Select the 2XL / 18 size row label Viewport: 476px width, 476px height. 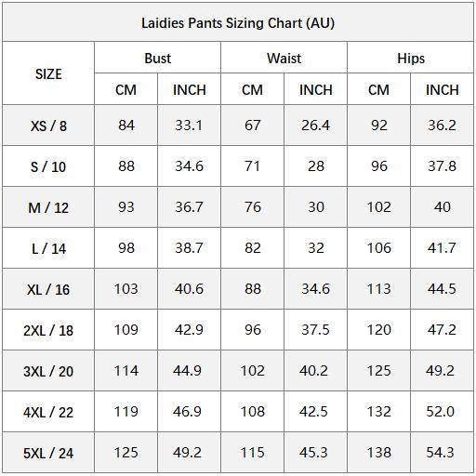pyautogui.click(x=48, y=330)
